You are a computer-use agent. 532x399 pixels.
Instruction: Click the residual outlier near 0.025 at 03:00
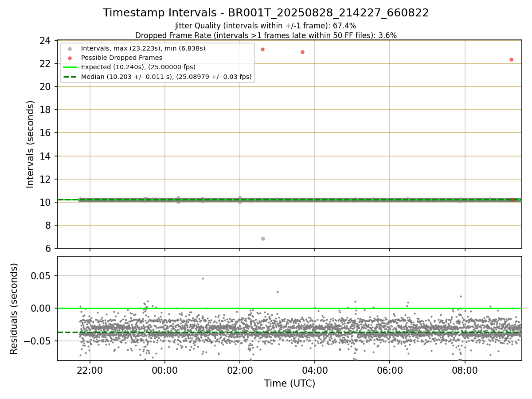click(x=278, y=292)
